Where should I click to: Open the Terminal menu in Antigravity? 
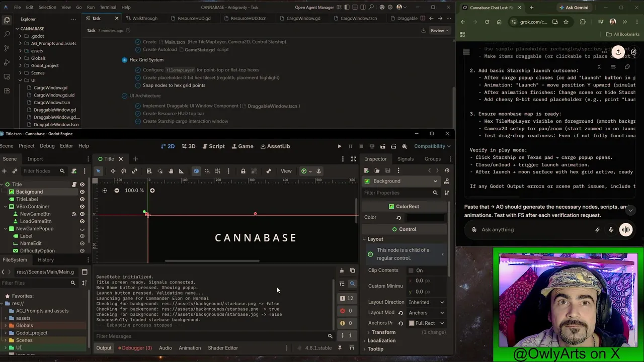coord(108,8)
